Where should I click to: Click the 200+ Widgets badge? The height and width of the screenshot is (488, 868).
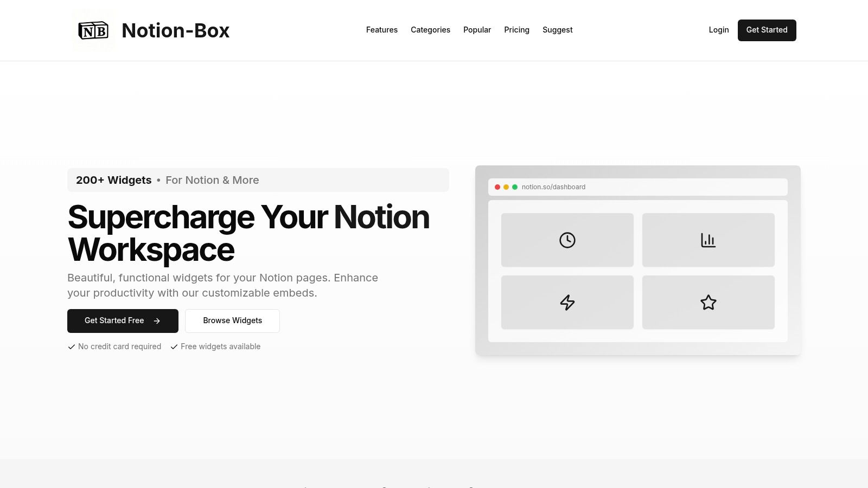coord(114,180)
